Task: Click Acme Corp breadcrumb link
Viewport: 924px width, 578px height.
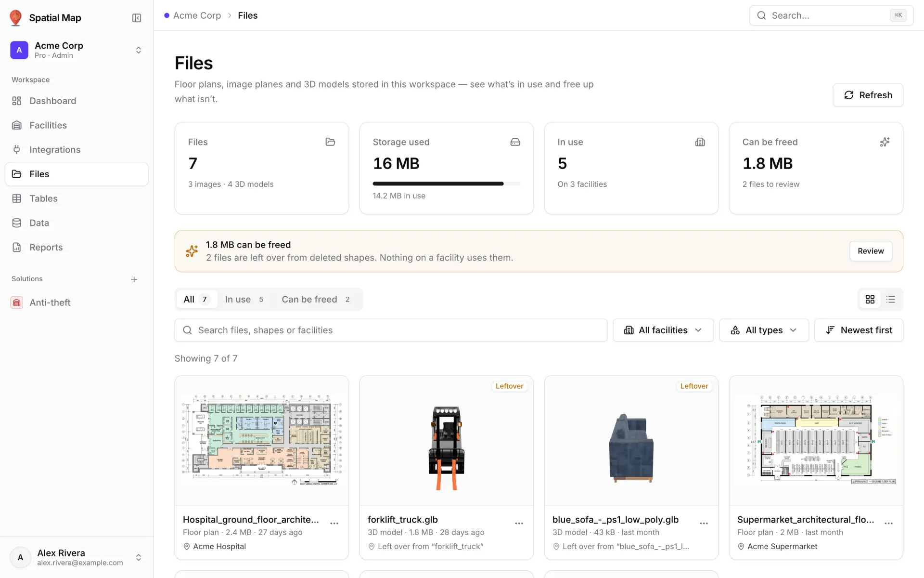Action: tap(197, 15)
